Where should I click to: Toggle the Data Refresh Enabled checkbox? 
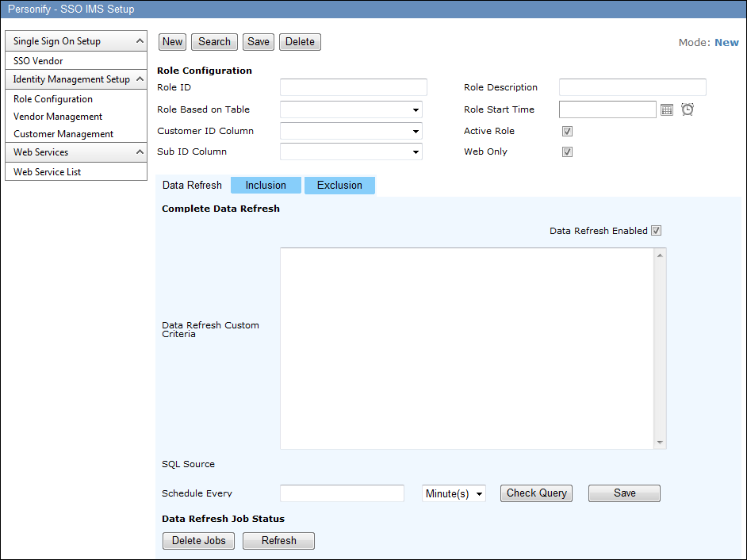tap(656, 231)
